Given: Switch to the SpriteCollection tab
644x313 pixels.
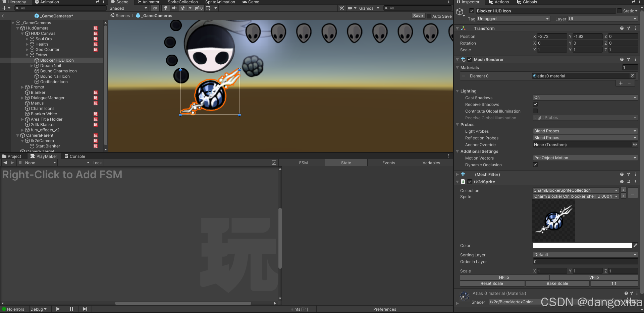Looking at the screenshot, I should (182, 2).
